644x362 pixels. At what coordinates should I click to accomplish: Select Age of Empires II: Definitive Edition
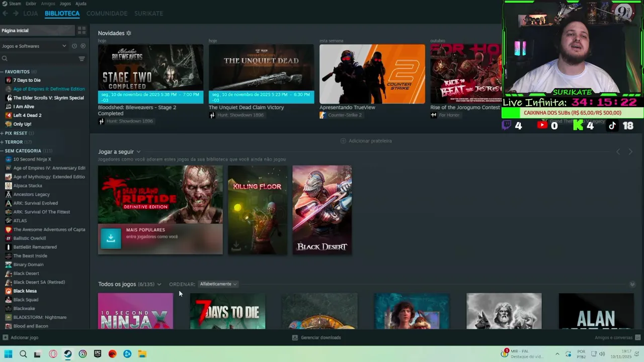pos(49,89)
